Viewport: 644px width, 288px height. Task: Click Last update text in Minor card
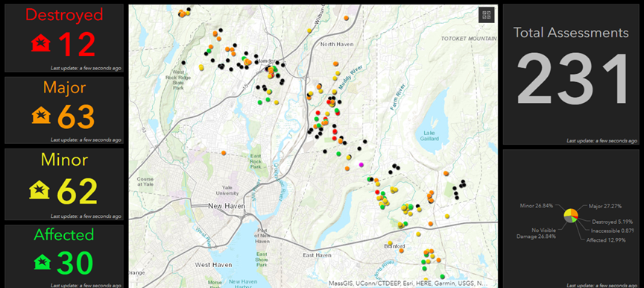(86, 216)
